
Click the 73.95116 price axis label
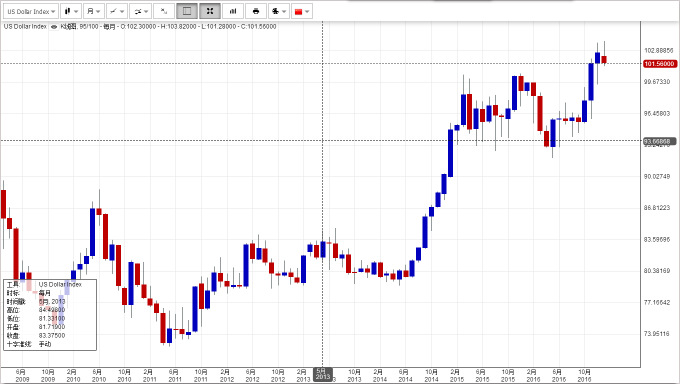pos(657,334)
